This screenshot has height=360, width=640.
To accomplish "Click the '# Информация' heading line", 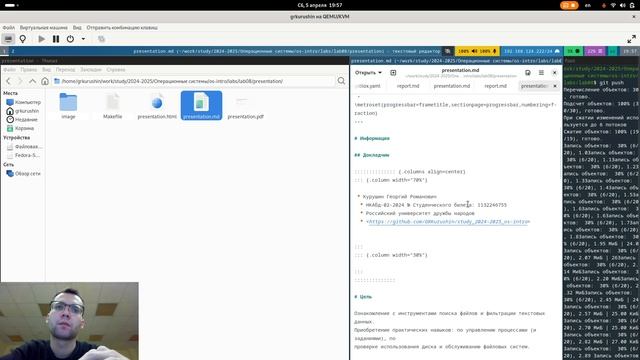I will click(x=372, y=138).
